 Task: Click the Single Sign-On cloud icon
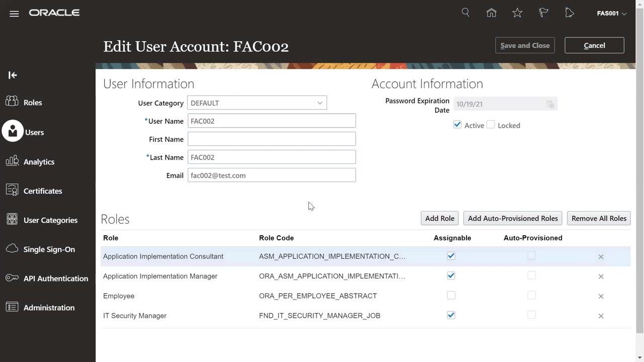[x=12, y=248]
